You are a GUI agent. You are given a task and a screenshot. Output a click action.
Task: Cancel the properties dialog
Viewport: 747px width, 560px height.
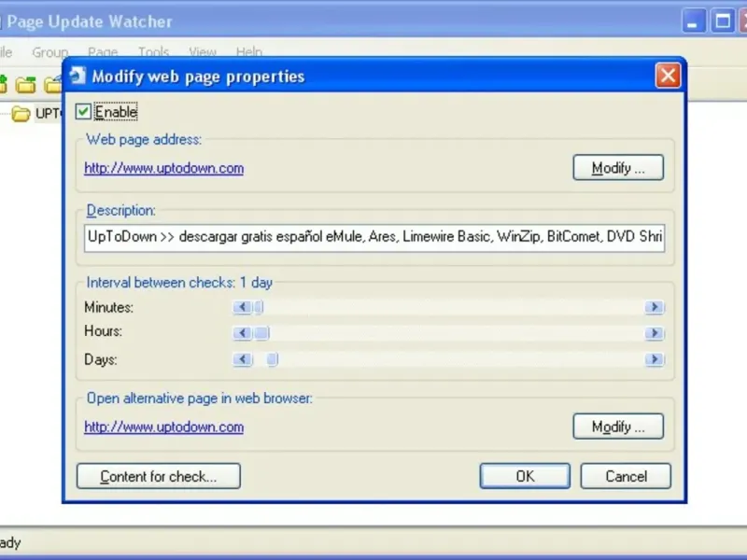pos(626,476)
